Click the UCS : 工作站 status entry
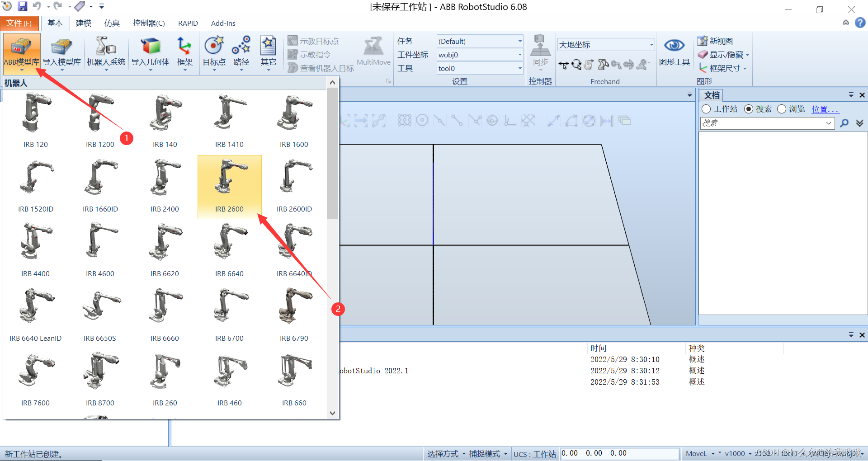This screenshot has height=461, width=868. click(x=534, y=454)
